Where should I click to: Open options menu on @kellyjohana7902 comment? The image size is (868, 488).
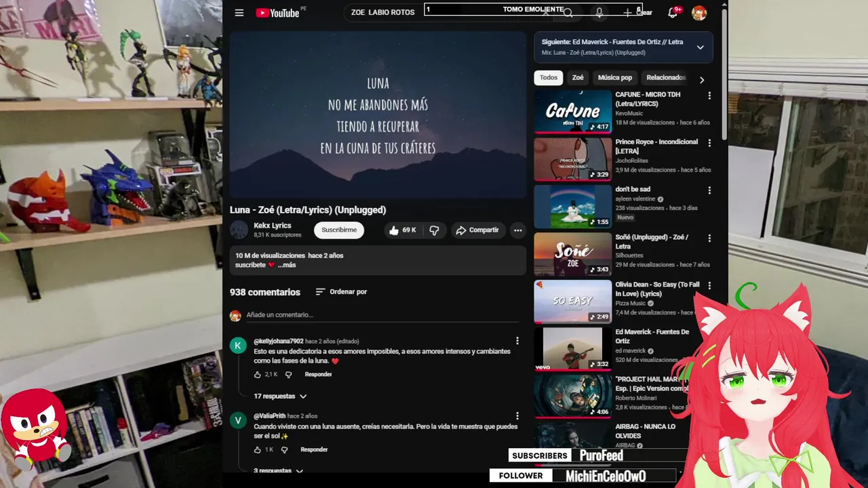point(517,341)
